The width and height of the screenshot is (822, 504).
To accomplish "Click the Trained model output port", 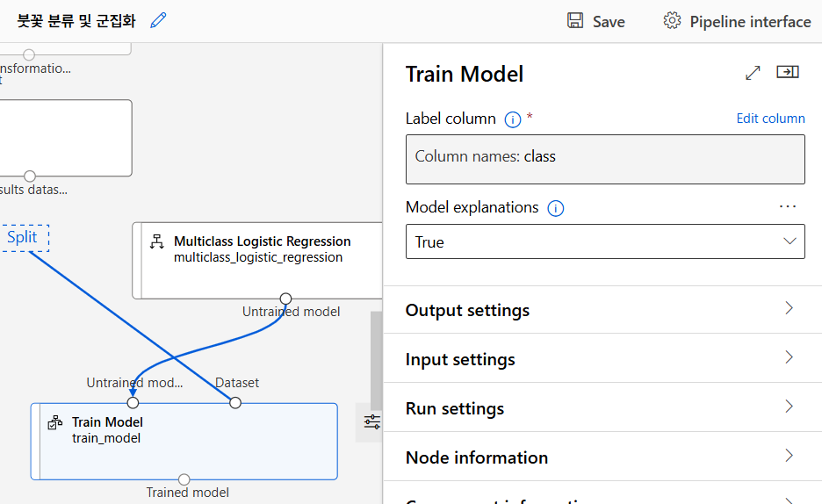I will tap(184, 479).
